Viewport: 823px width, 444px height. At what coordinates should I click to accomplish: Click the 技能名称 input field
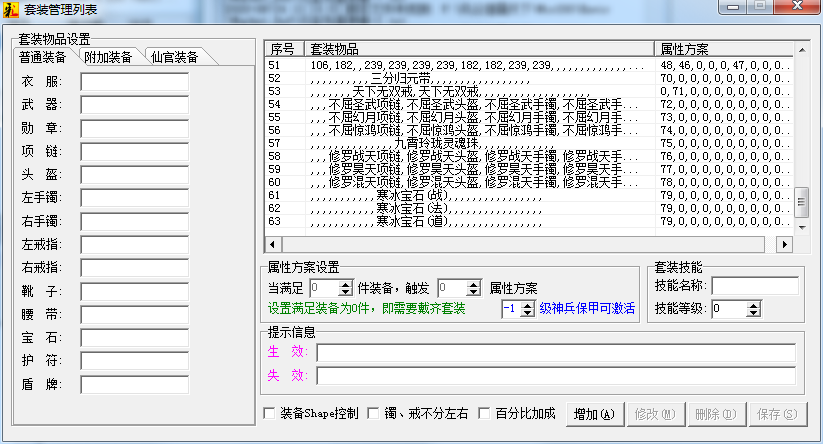[755, 286]
